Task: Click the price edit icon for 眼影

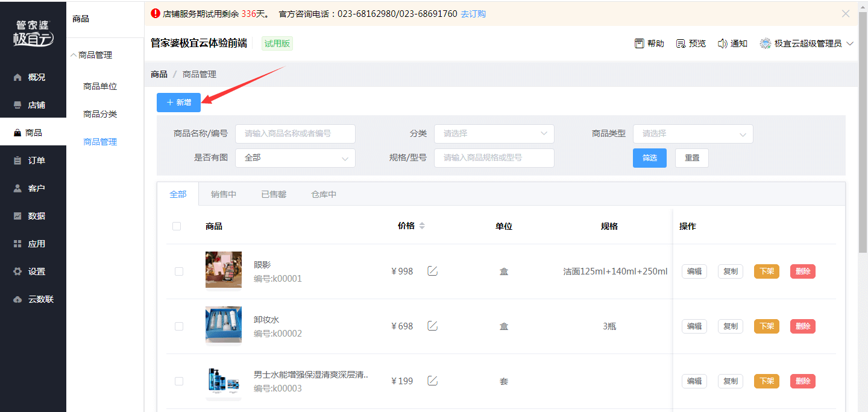Action: pos(432,271)
